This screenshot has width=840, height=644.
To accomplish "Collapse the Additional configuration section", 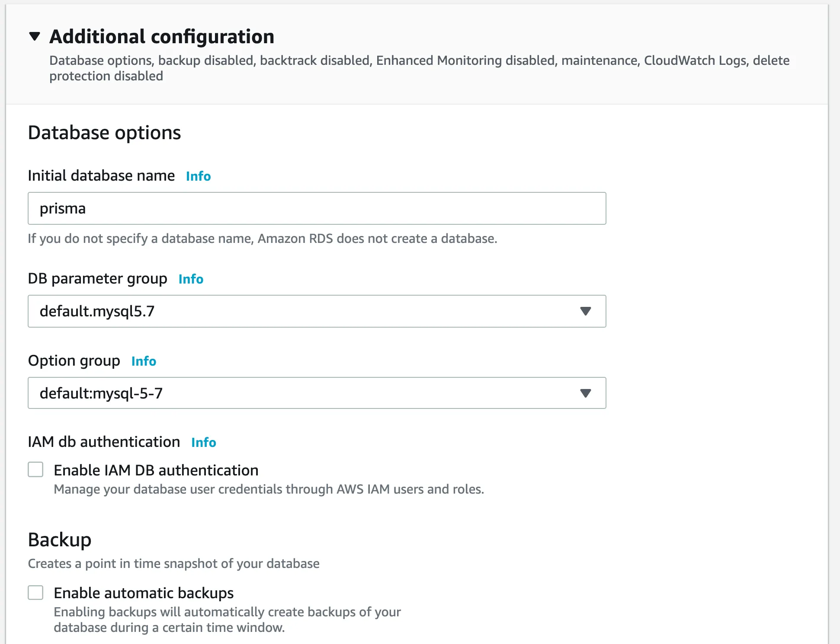I will (35, 36).
